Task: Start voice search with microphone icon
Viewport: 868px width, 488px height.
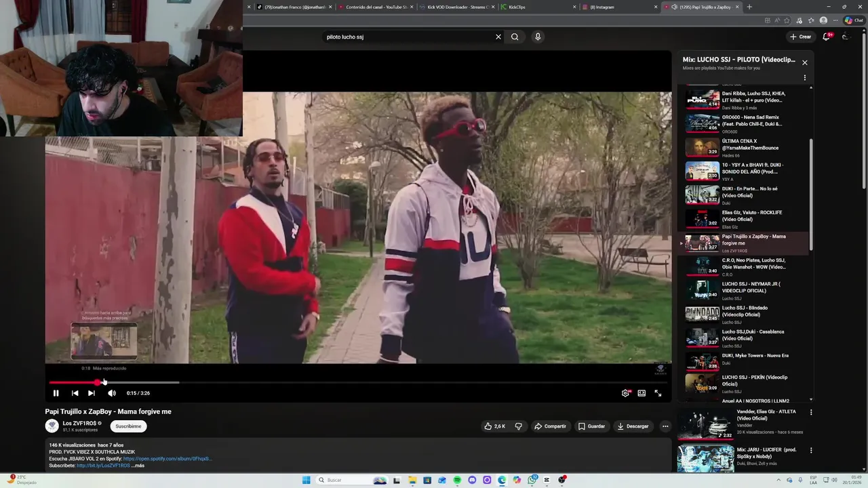Action: tap(538, 37)
